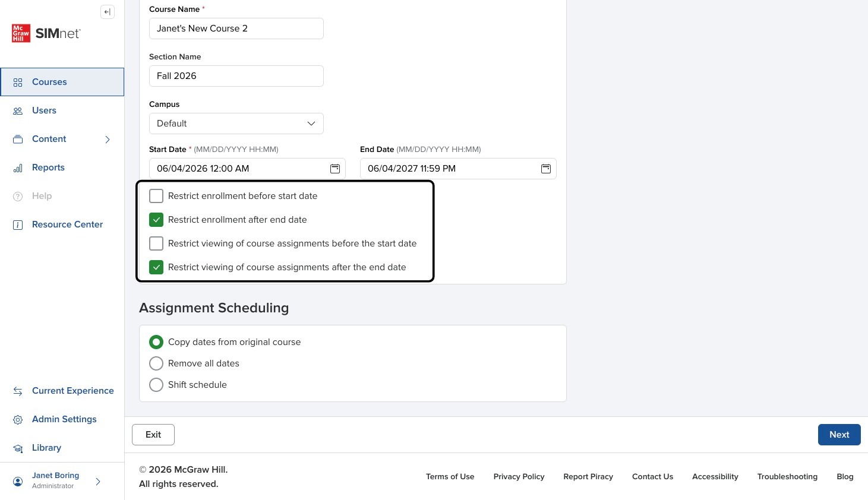Image resolution: width=868 pixels, height=500 pixels.
Task: Click the Content briefcase icon
Action: click(x=18, y=140)
